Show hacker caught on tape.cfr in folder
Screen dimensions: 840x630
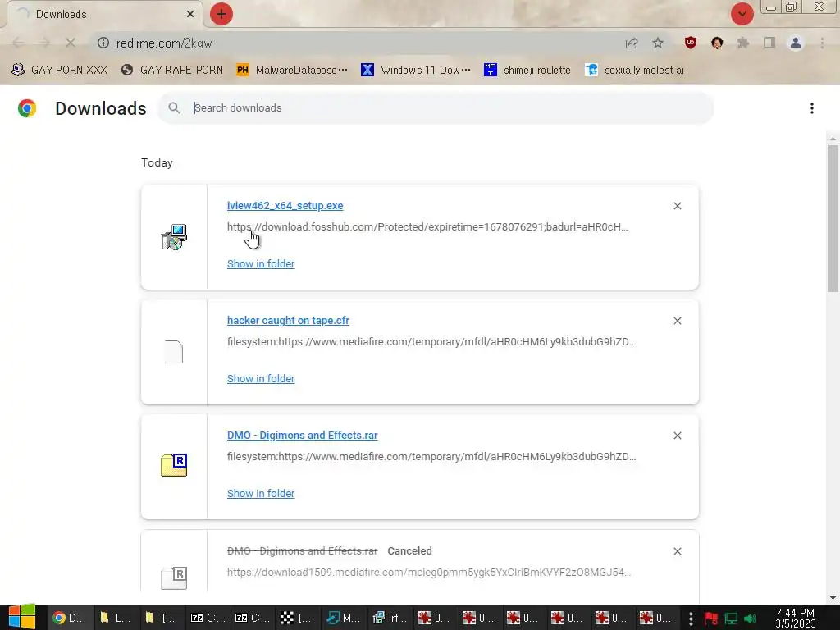click(261, 379)
